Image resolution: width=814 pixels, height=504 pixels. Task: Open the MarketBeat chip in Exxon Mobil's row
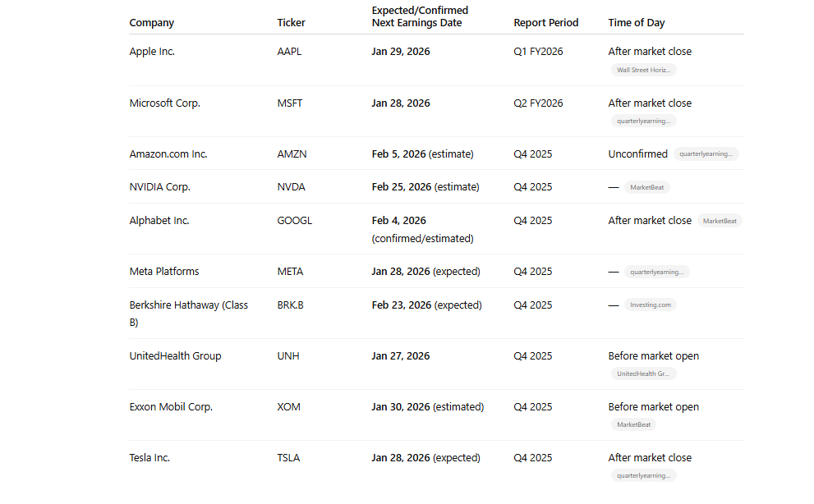tap(633, 424)
